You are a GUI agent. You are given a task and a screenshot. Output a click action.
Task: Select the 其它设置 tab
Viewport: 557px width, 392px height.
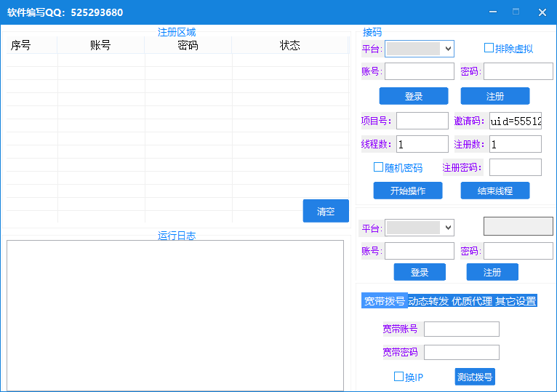(516, 301)
